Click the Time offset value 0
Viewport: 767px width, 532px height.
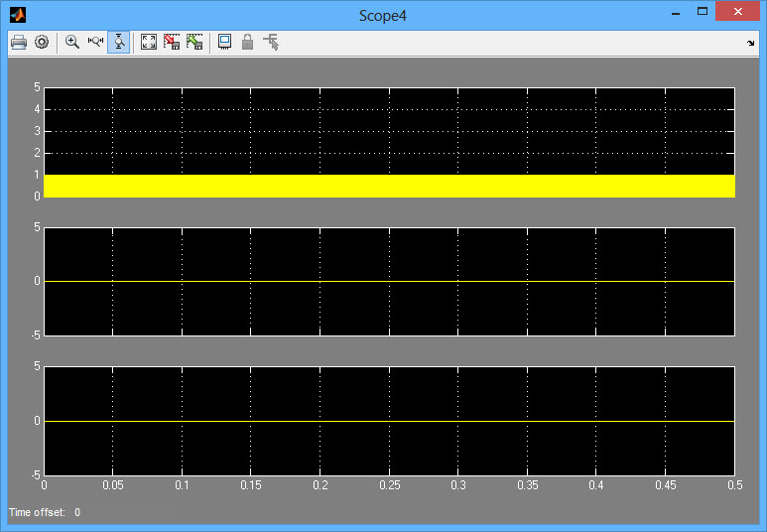(x=77, y=512)
